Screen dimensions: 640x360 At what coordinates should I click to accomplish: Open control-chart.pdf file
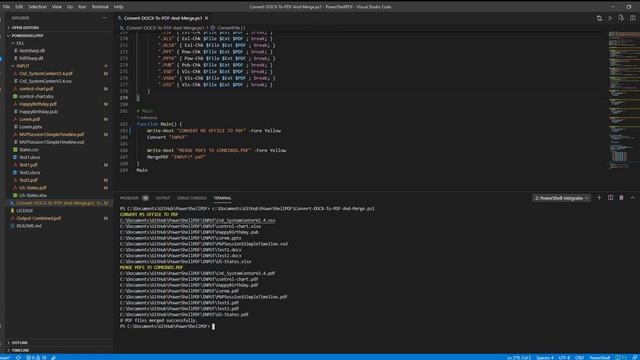[36, 89]
